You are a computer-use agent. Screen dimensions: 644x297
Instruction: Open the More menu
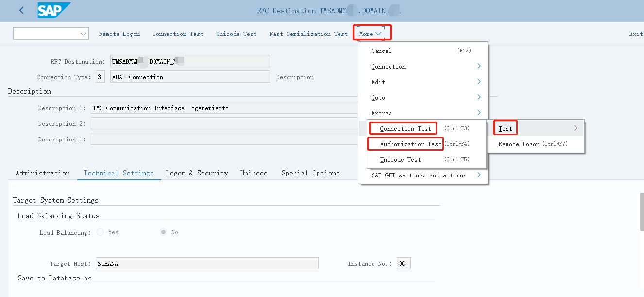(370, 34)
